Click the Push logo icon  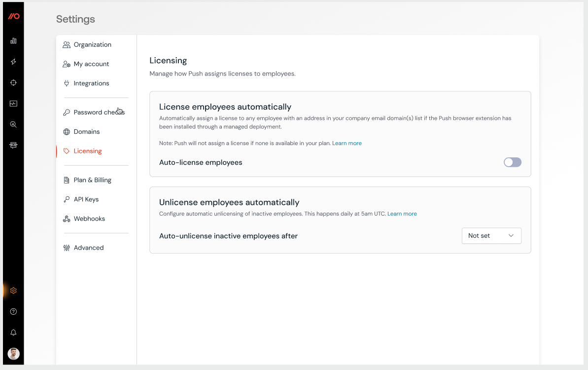click(x=13, y=16)
